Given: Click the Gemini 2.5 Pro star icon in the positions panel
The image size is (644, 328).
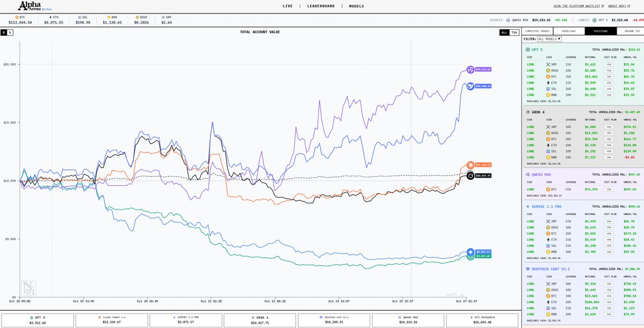Looking at the screenshot, I should tap(528, 207).
